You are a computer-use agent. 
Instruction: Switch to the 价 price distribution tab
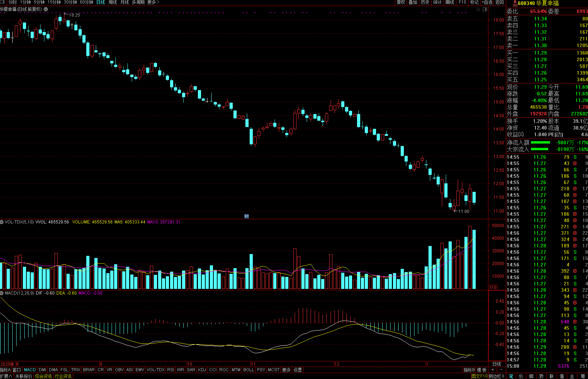521,376
